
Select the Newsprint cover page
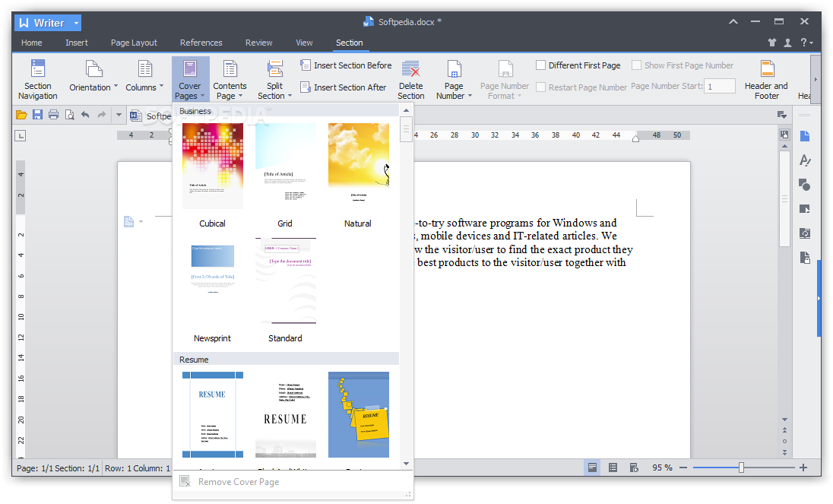coord(213,281)
